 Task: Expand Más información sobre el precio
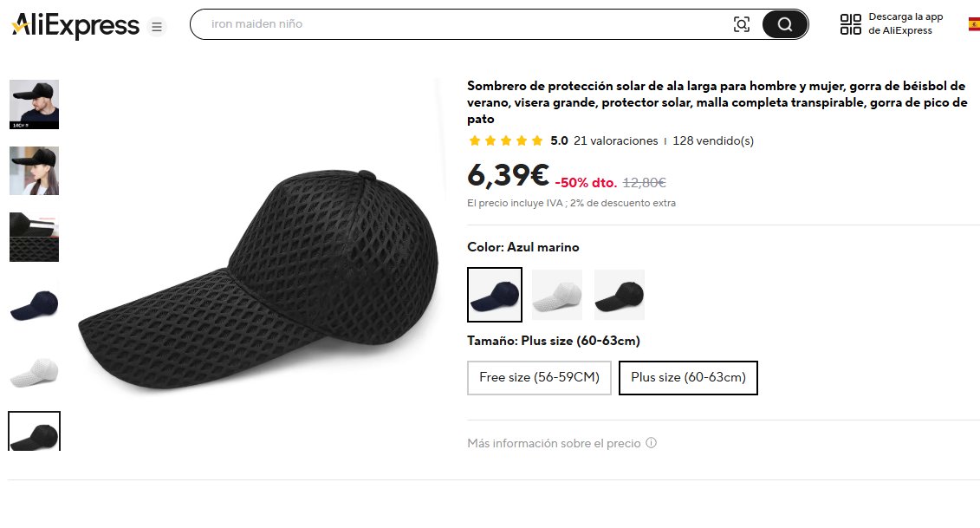coord(554,443)
